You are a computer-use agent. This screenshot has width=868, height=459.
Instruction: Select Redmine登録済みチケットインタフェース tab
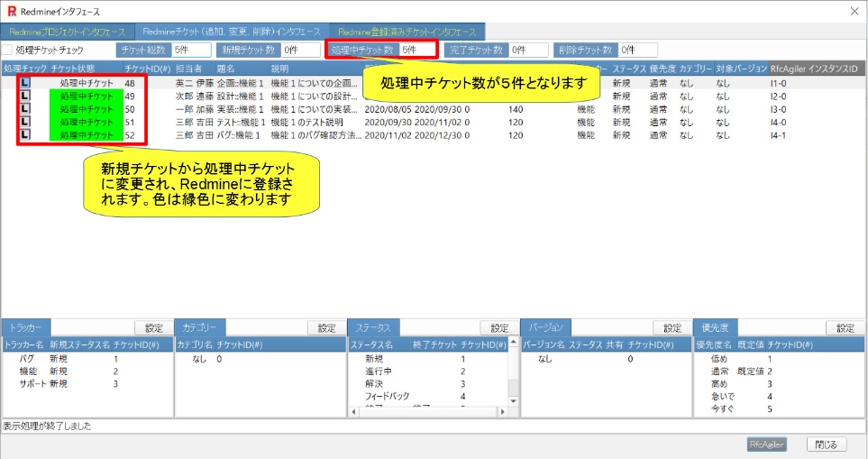point(407,32)
